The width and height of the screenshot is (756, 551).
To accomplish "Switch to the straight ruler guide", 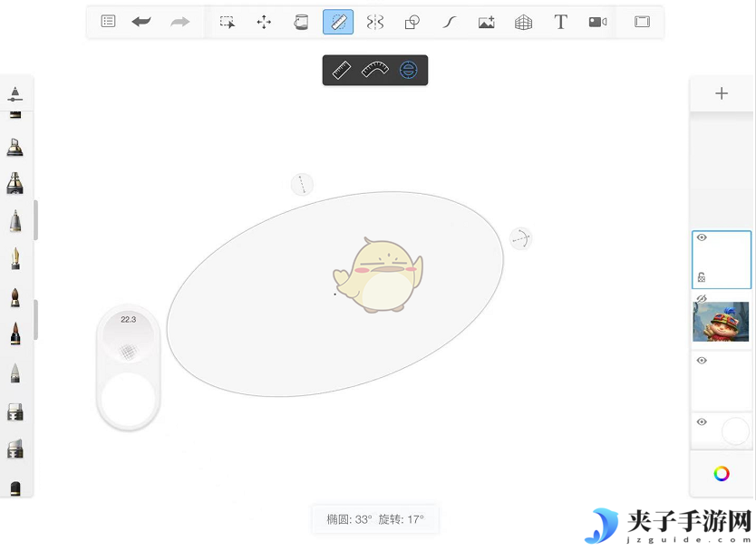I will click(x=342, y=71).
